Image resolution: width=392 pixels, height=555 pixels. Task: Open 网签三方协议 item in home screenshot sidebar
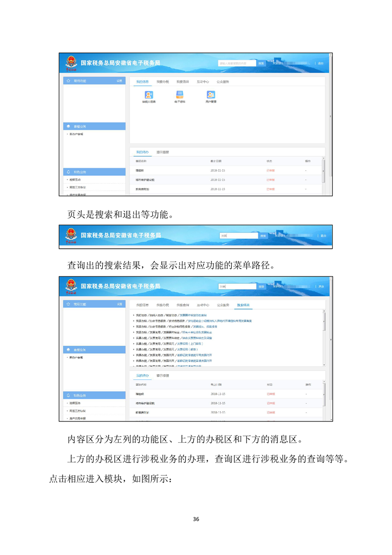[78, 187]
